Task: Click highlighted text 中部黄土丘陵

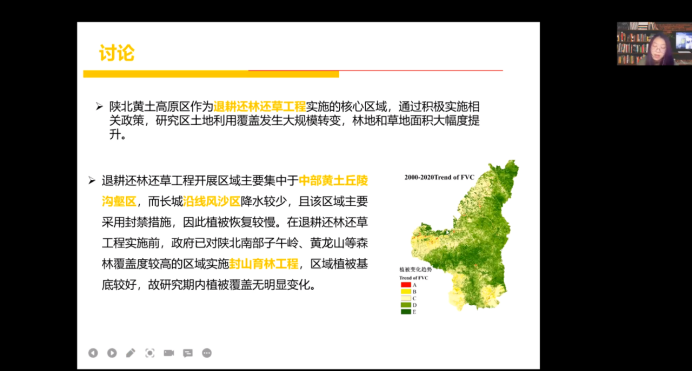Action: point(333,181)
